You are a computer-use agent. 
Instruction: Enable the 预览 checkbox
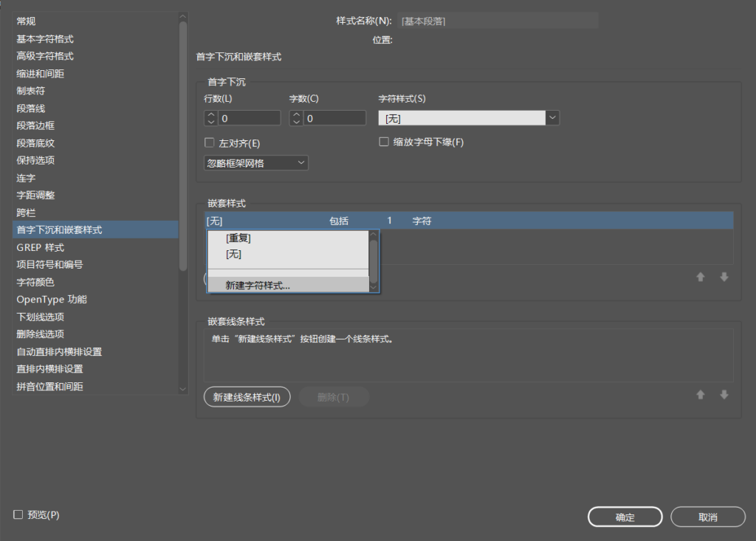(x=18, y=514)
